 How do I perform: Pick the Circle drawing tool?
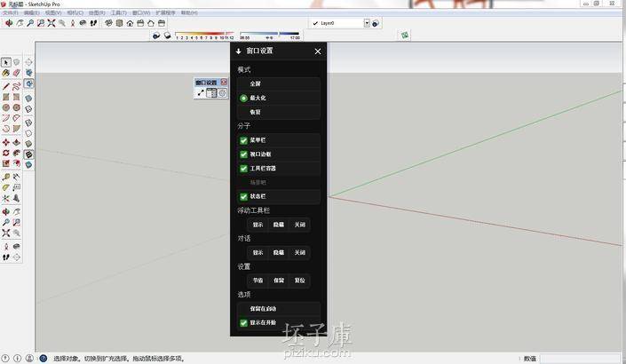click(x=5, y=107)
